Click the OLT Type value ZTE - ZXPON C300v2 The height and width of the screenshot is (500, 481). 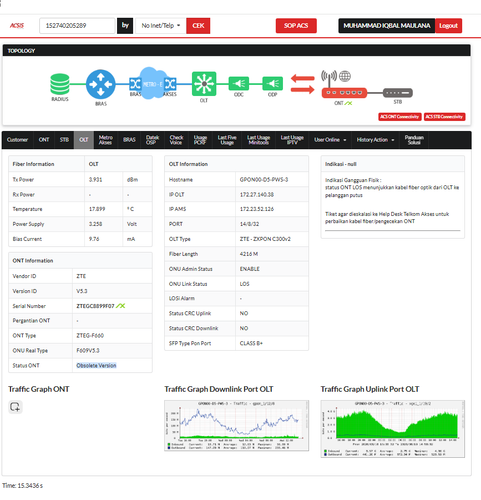(265, 239)
